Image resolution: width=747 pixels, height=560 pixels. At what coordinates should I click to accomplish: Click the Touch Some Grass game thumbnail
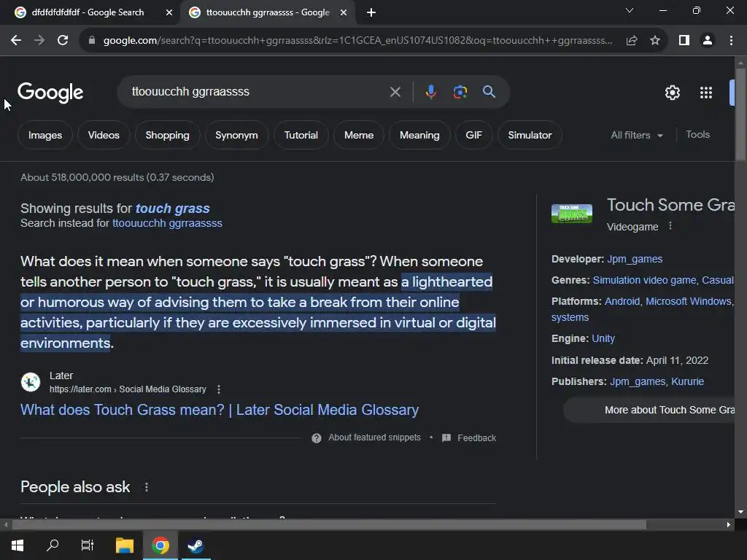click(572, 214)
